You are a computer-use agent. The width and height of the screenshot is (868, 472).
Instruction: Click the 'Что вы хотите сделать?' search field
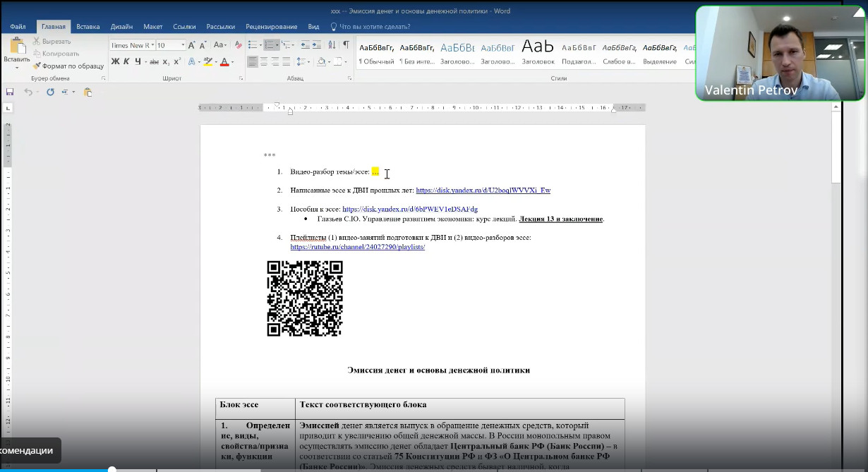374,27
